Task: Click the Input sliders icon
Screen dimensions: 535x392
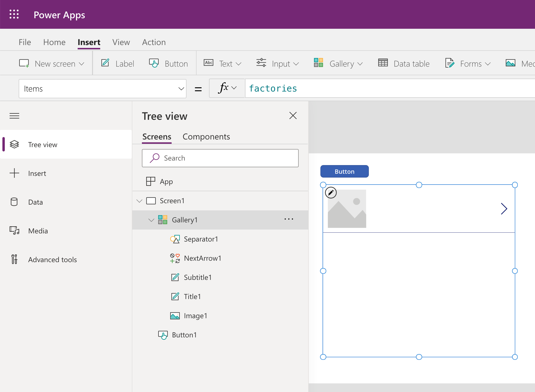Action: point(261,63)
